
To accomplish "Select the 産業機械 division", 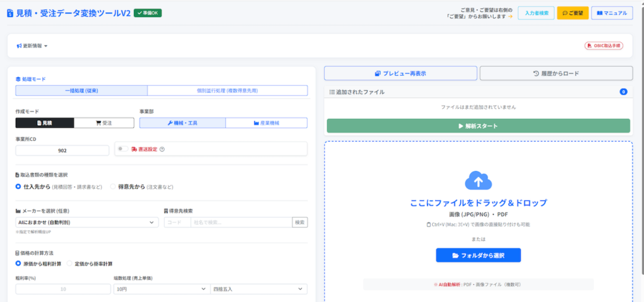I will (267, 123).
